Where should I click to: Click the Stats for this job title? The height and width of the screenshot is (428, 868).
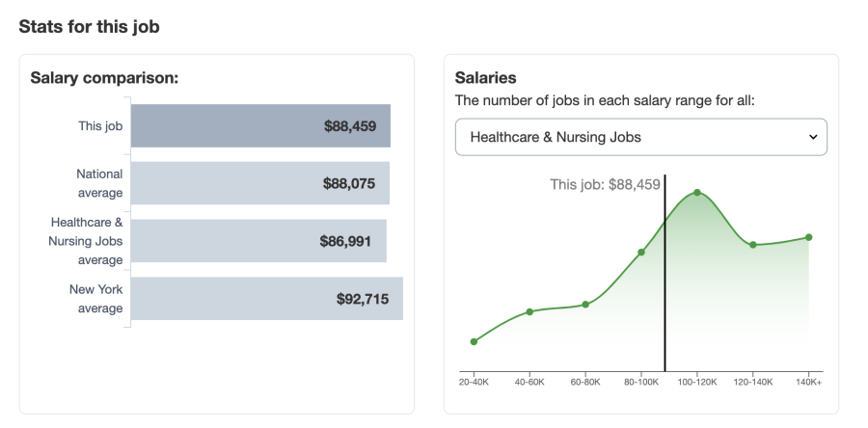89,27
